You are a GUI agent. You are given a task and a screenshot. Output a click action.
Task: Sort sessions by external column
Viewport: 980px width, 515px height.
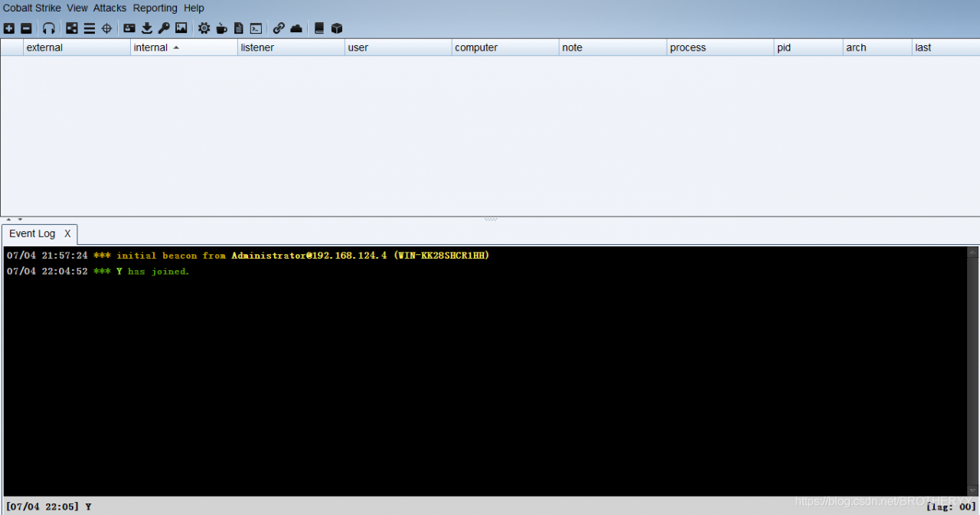click(77, 47)
